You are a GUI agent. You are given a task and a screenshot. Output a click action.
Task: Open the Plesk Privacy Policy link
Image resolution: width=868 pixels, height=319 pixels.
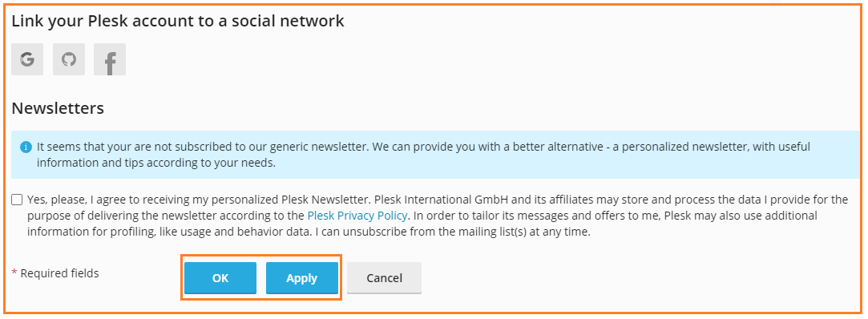point(357,216)
